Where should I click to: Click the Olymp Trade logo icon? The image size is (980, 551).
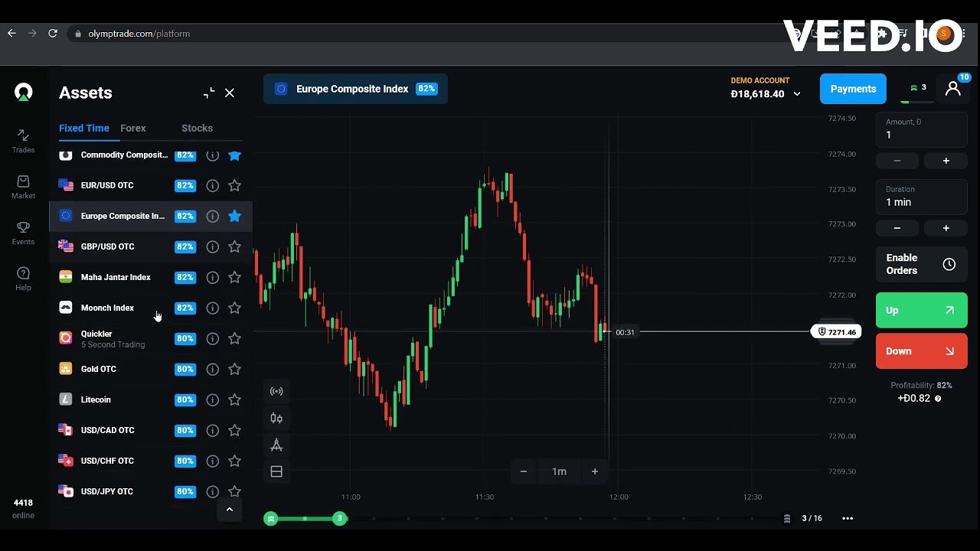point(24,93)
